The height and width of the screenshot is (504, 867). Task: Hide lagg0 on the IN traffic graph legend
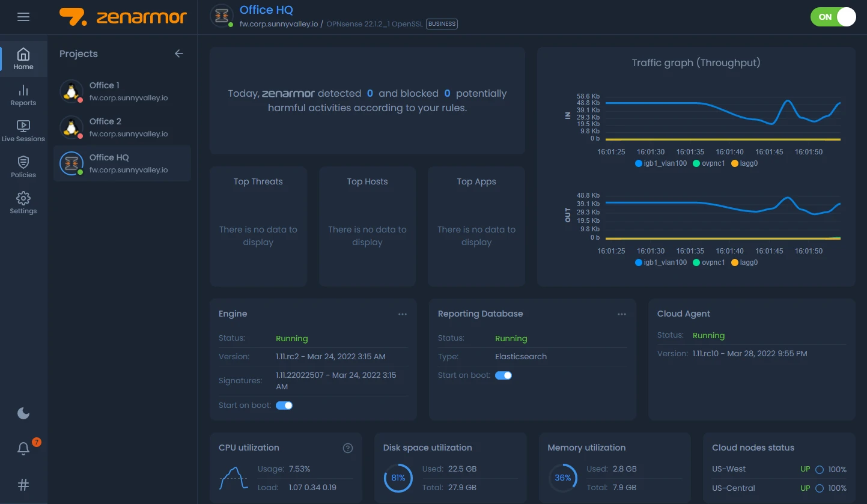tap(744, 163)
